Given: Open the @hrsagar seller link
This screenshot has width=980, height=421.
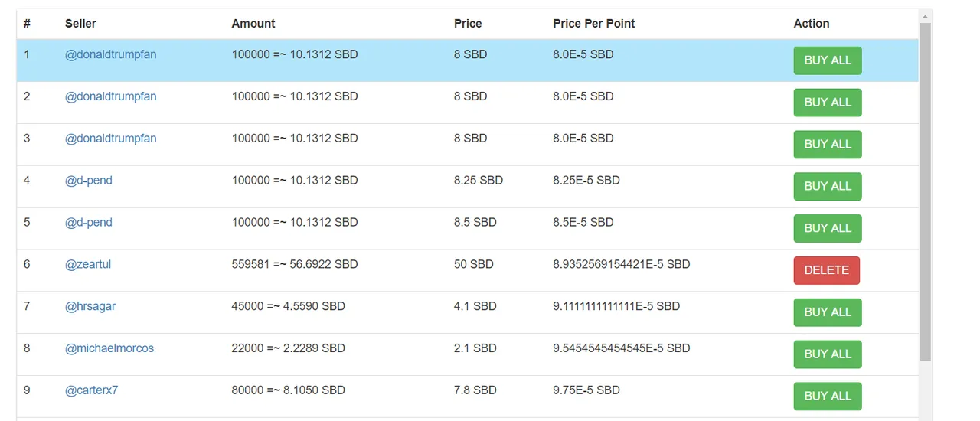Looking at the screenshot, I should click(x=90, y=306).
